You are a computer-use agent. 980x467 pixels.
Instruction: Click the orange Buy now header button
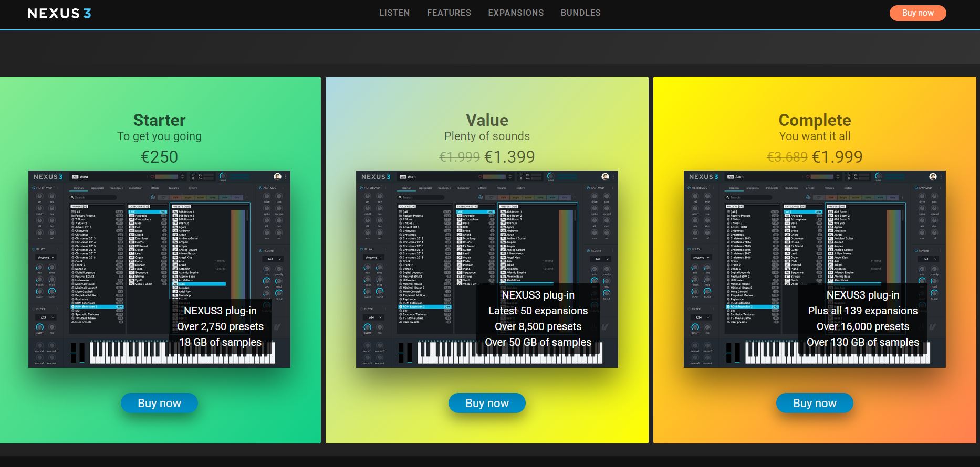click(918, 13)
